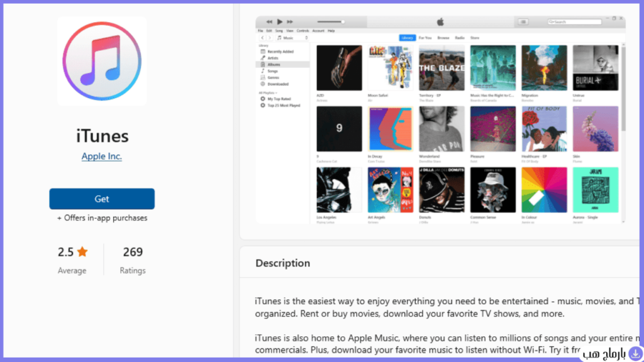Open the Song menu in iTunes
This screenshot has width=644, height=362.
pyautogui.click(x=279, y=31)
